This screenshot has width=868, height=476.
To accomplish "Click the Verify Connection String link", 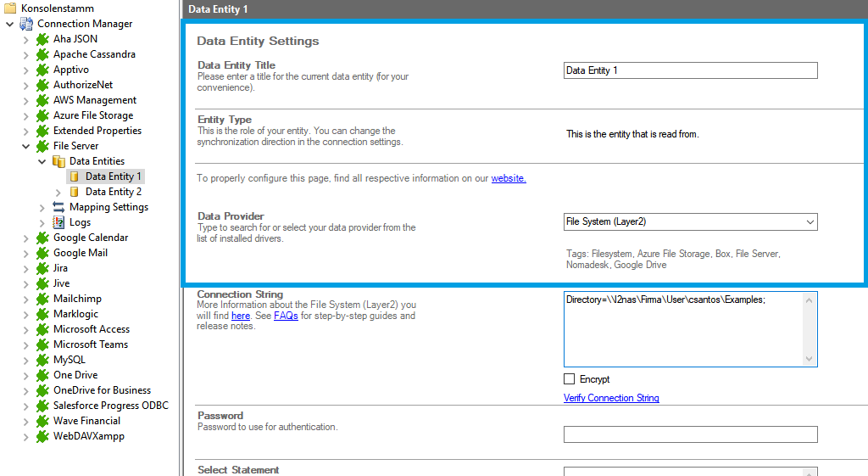I will click(x=611, y=398).
